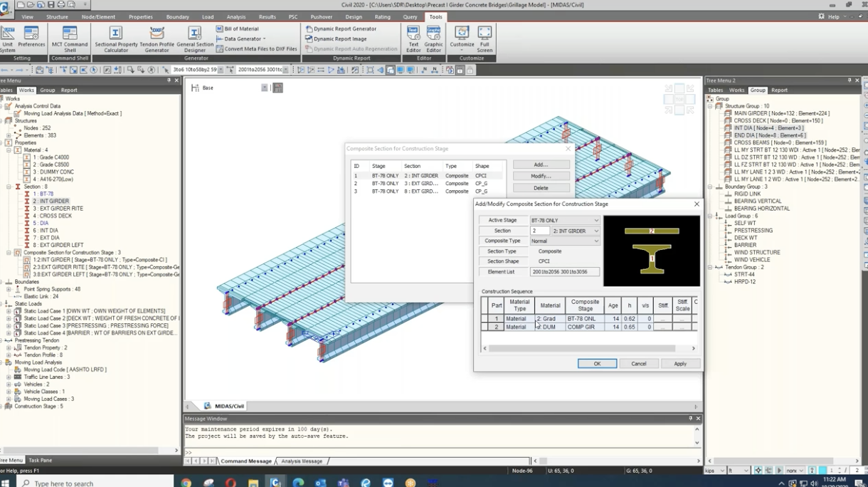Open the Active Stage dropdown

click(x=565, y=221)
